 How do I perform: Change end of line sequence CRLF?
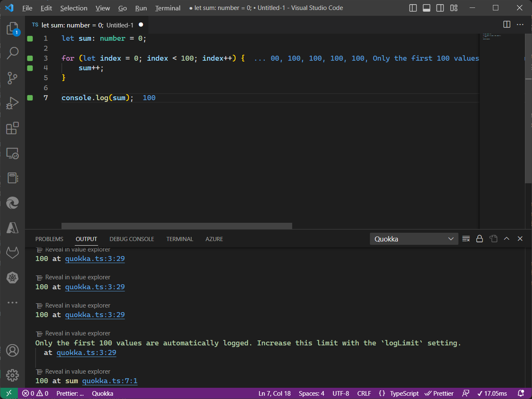[364, 393]
